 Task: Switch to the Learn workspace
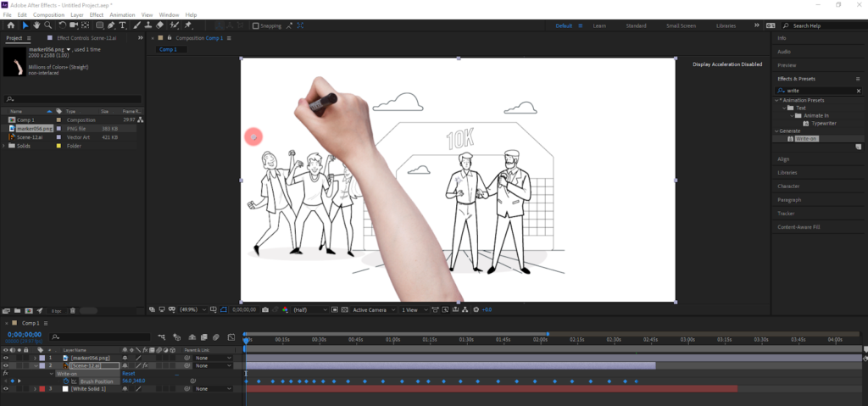(599, 25)
